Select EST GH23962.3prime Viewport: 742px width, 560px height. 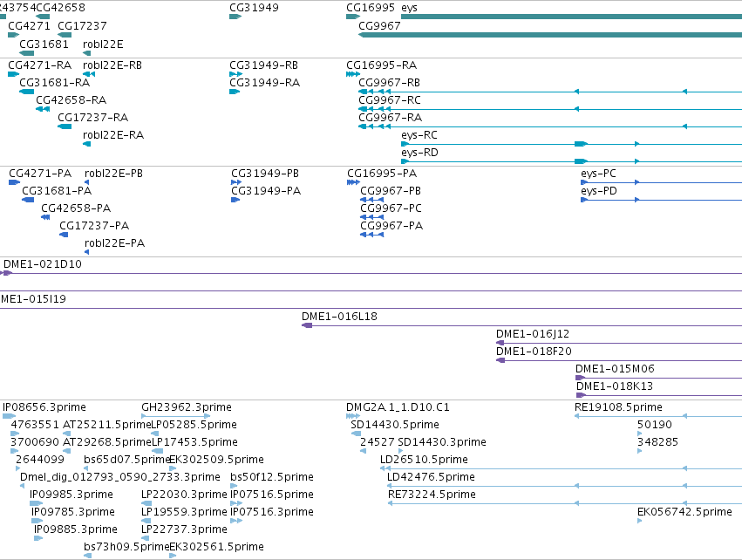pos(187,407)
